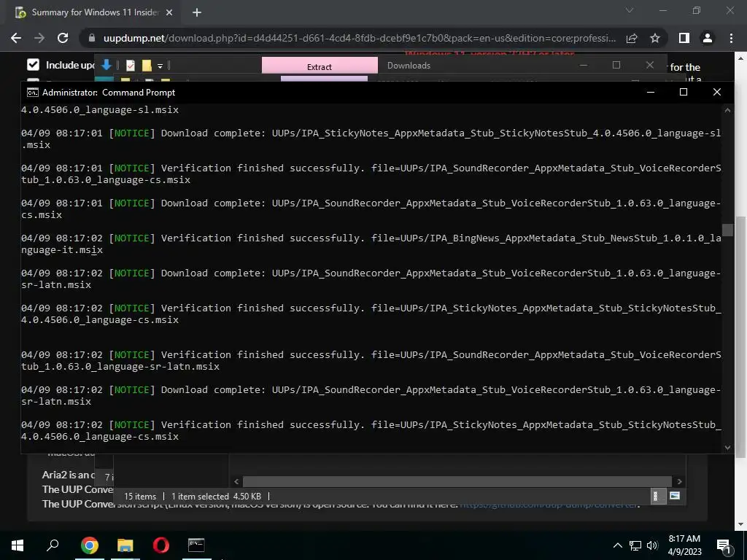
Task: Reload the uupdump.net page
Action: click(x=63, y=38)
